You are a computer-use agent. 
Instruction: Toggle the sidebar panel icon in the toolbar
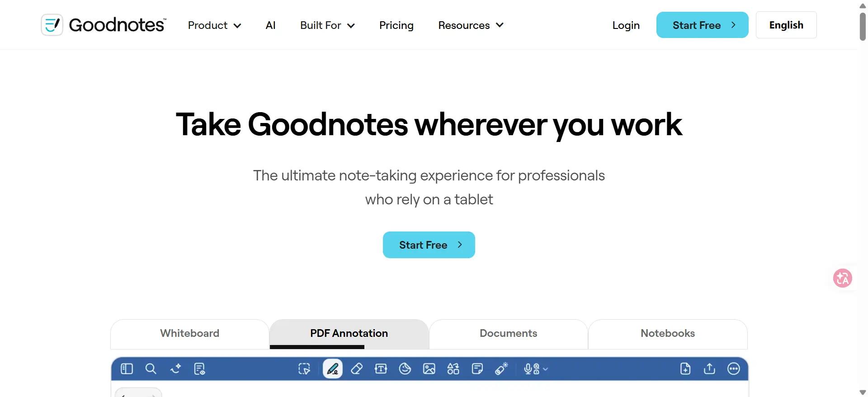[127, 369]
